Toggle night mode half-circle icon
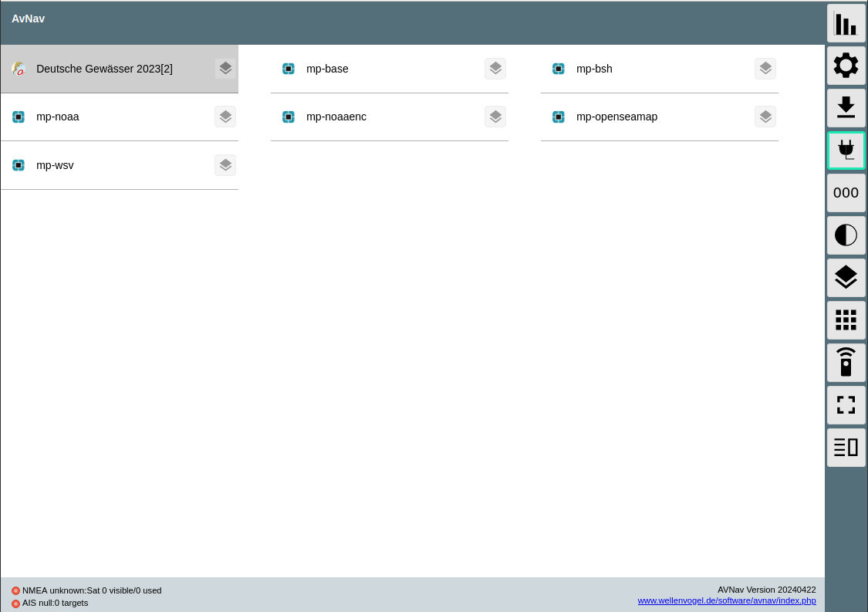Viewport: 868px width, 612px height. (x=846, y=235)
